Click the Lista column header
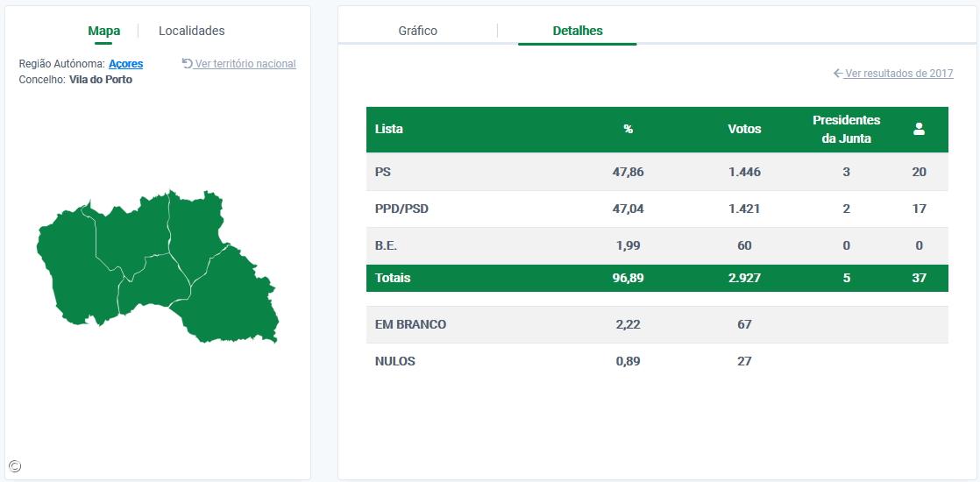The width and height of the screenshot is (980, 482). tap(389, 129)
